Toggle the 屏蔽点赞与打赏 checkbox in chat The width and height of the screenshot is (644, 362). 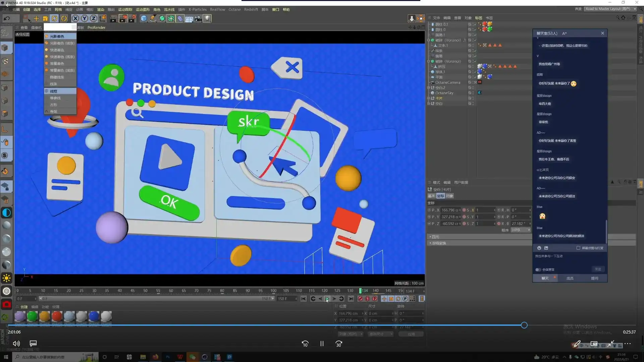(x=578, y=248)
